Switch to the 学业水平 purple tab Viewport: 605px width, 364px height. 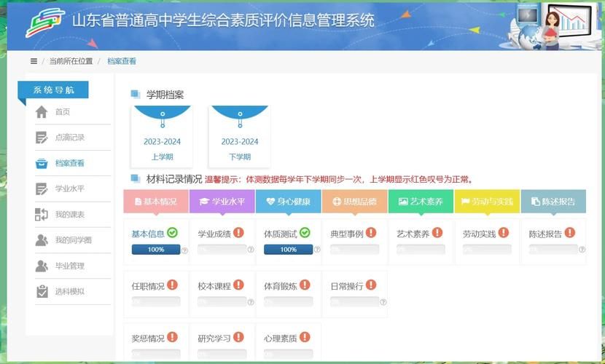pyautogui.click(x=222, y=202)
